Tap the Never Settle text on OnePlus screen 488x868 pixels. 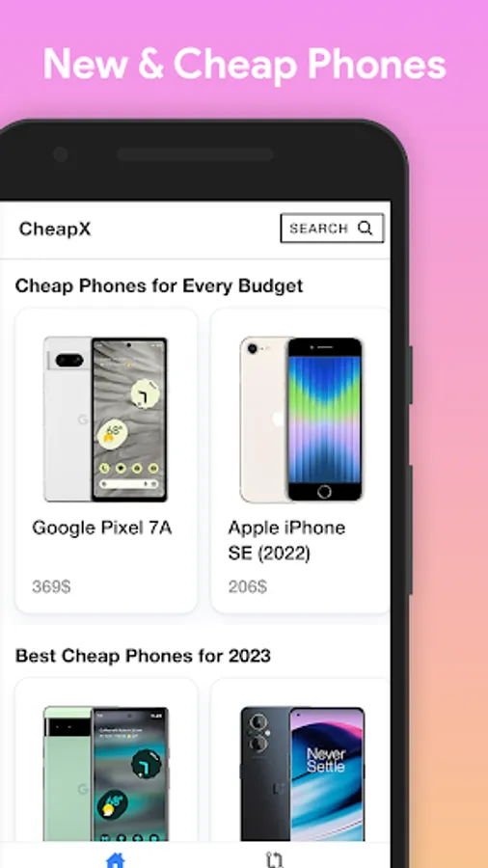click(326, 760)
